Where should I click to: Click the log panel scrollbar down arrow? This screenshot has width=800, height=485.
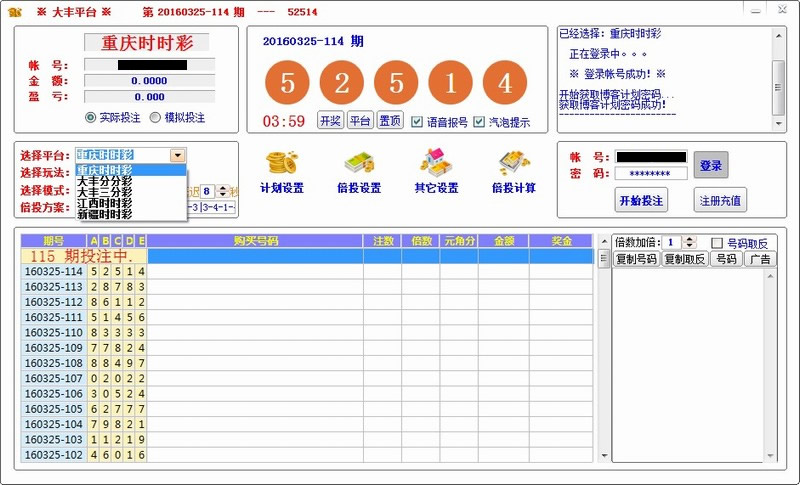[778, 123]
